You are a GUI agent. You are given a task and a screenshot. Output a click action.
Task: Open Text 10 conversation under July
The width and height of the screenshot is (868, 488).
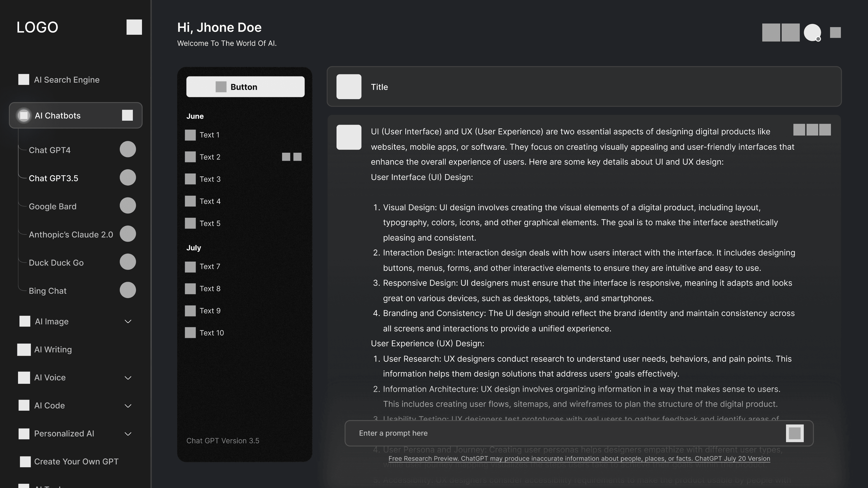212,333
